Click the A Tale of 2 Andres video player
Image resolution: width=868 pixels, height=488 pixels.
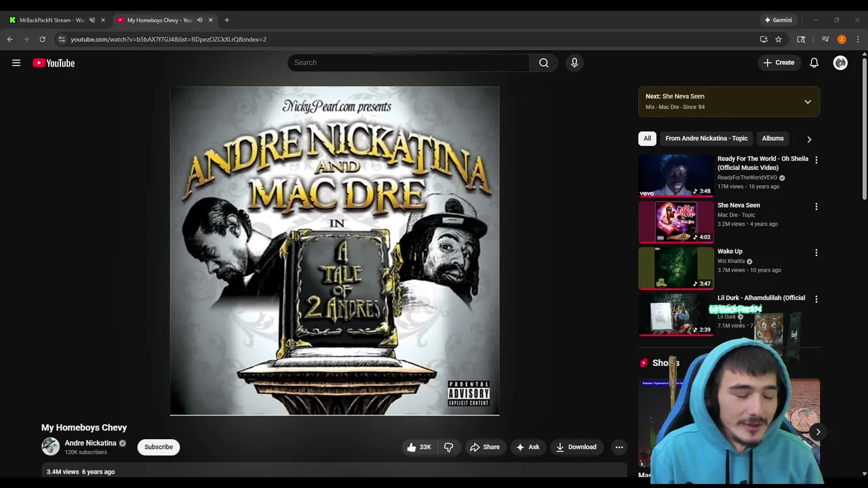(334, 251)
